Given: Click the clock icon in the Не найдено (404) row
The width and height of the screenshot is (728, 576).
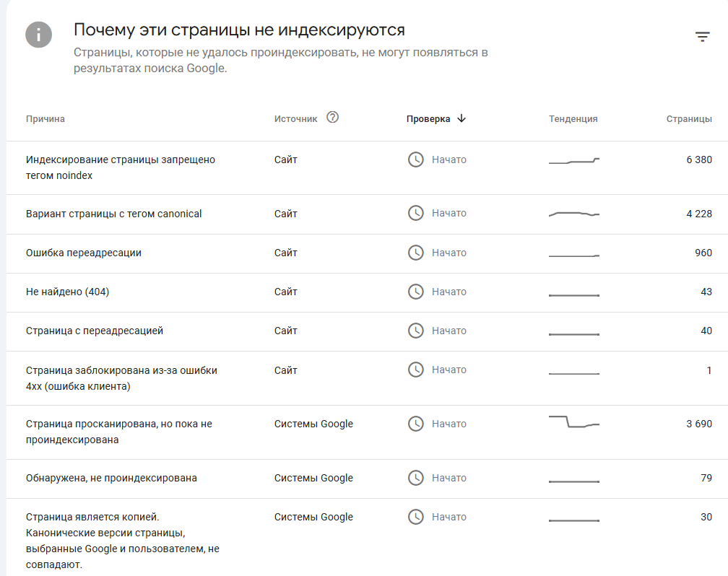Looking at the screenshot, I should (x=415, y=292).
